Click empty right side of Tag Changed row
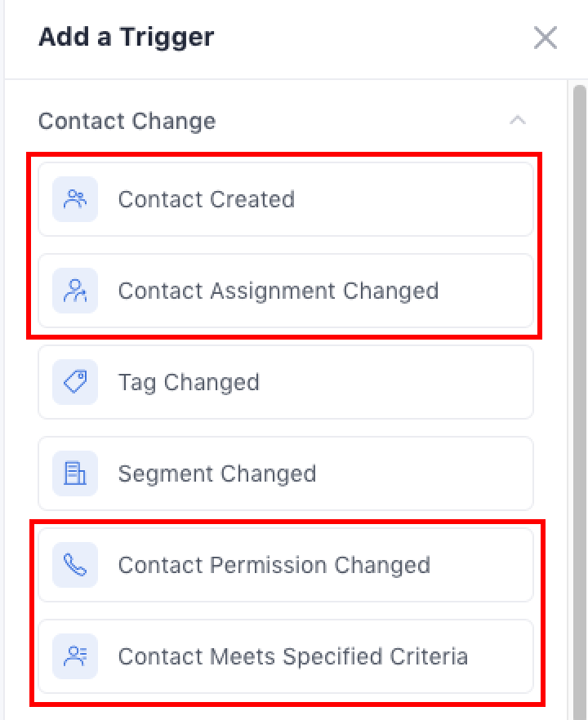Screen dimensions: 588x720 [449, 382]
